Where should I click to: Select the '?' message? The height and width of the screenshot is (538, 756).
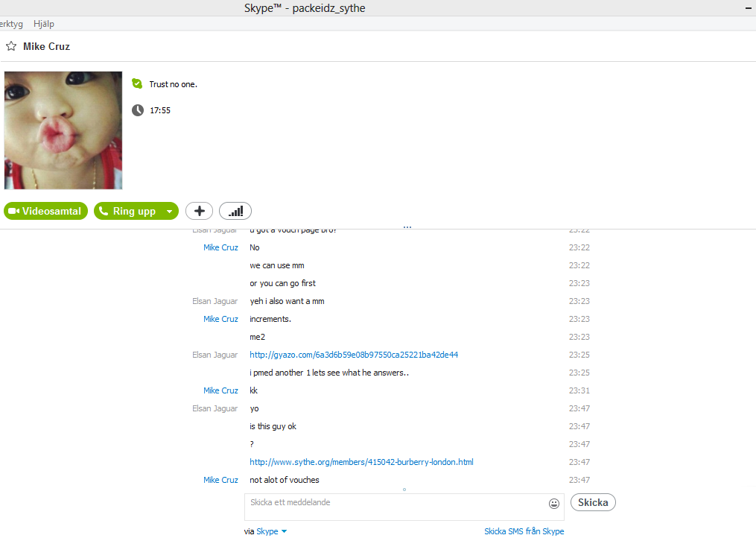252,444
